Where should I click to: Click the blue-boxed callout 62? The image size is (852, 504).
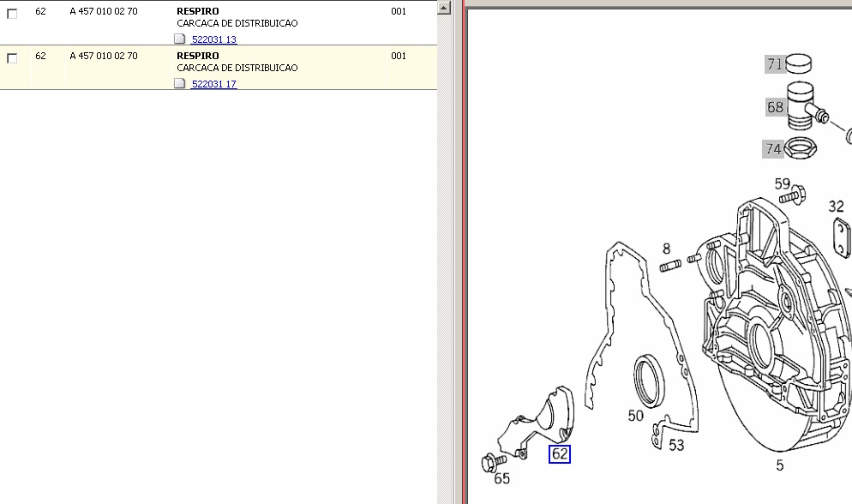(560, 454)
